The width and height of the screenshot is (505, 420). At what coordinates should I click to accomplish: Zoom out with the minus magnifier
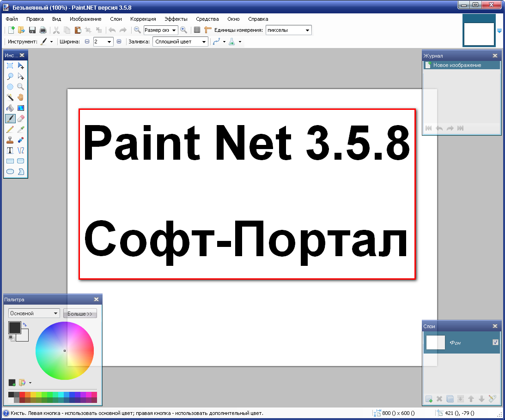[137, 30]
